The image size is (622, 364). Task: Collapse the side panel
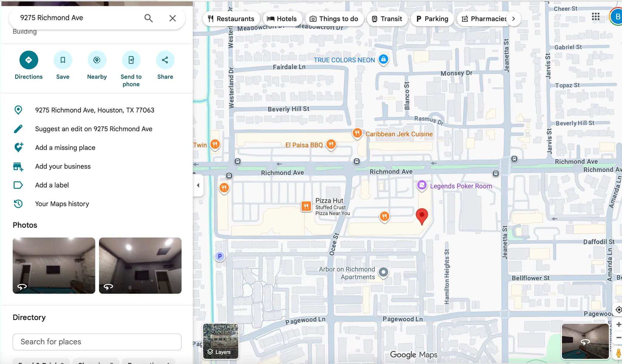click(x=198, y=185)
